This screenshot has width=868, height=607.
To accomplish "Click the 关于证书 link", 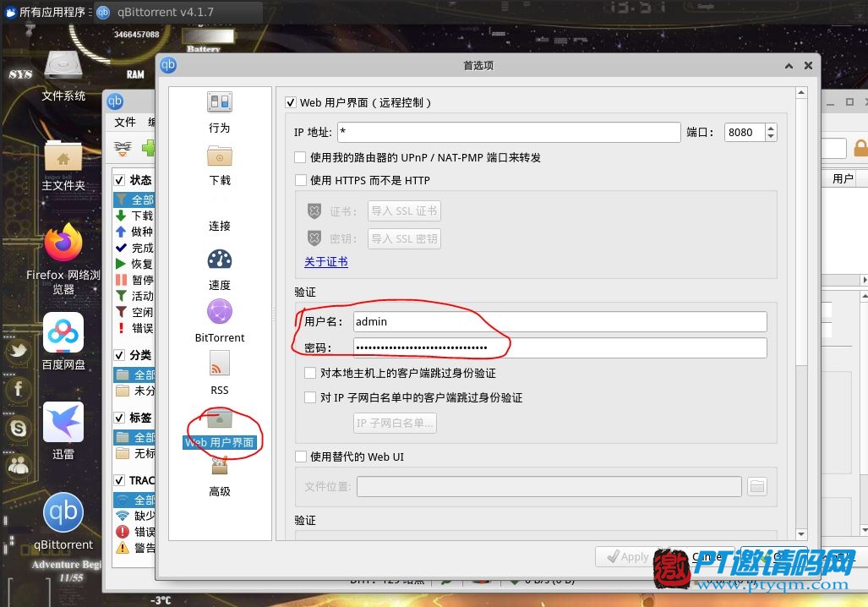I will [x=326, y=261].
